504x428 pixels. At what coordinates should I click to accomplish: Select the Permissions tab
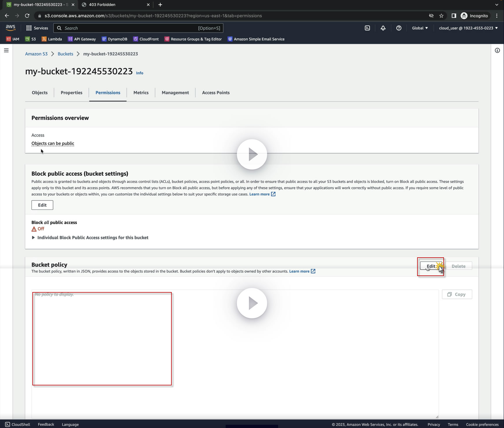[x=108, y=92]
